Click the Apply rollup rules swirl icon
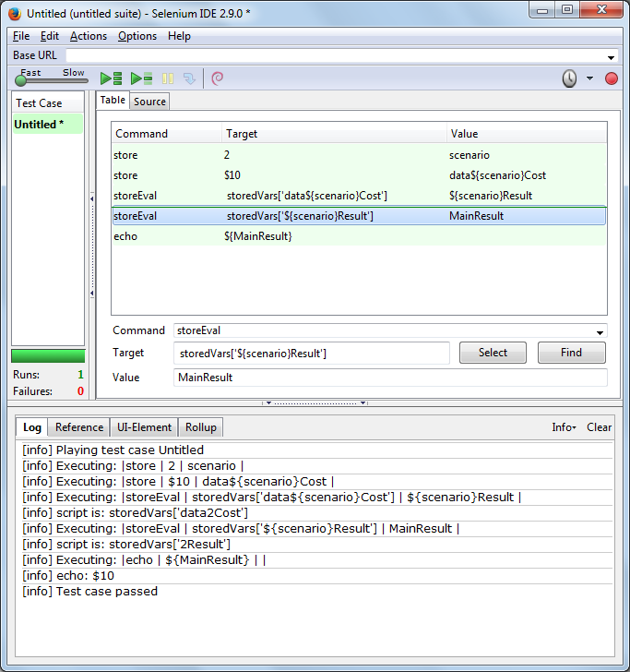This screenshot has height=672, width=630. [217, 78]
